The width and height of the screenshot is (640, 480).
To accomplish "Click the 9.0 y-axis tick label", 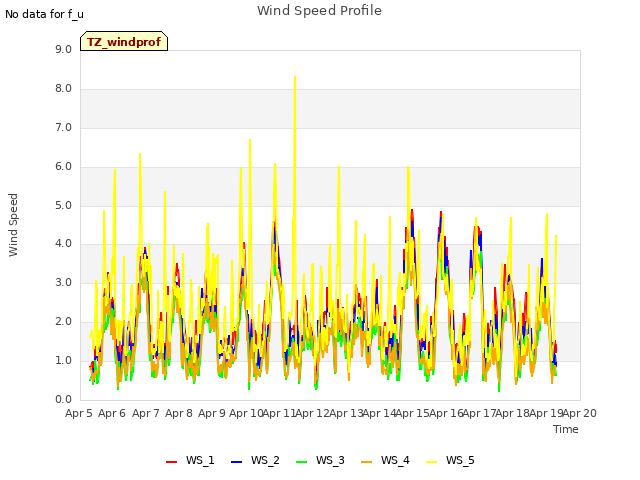I will pyautogui.click(x=63, y=49).
